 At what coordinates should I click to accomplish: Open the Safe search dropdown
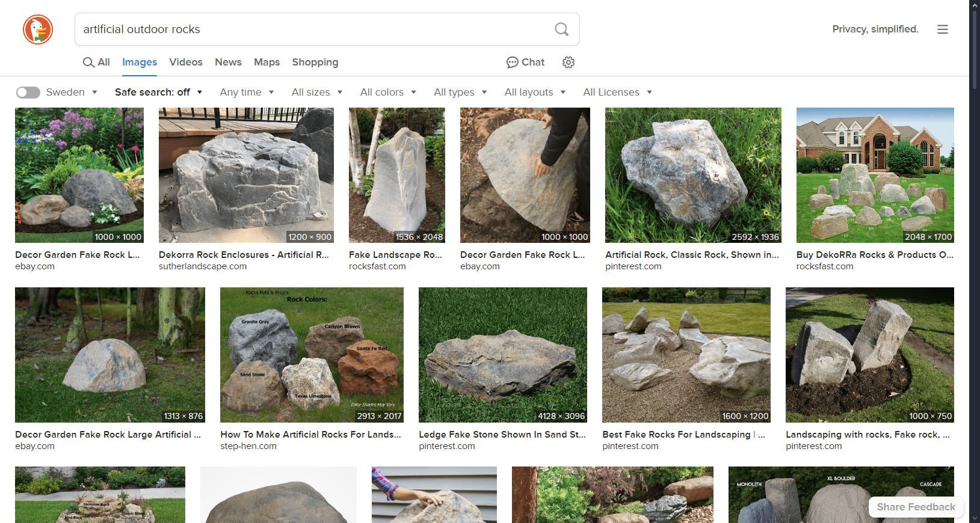tap(158, 93)
